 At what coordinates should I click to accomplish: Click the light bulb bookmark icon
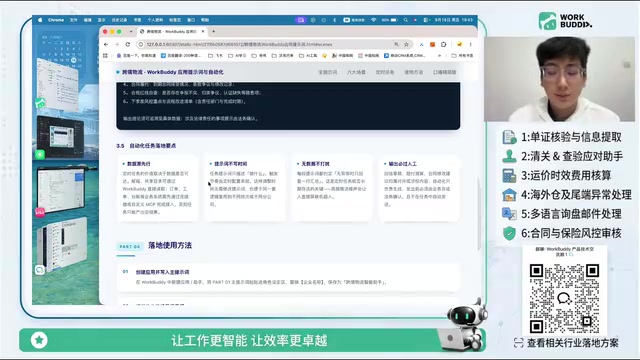[x=324, y=56]
